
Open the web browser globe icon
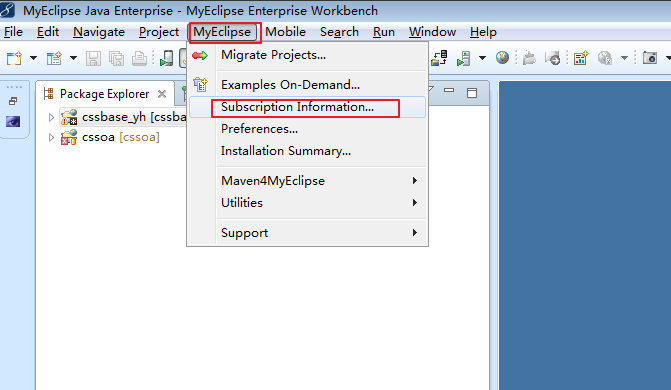(x=502, y=57)
